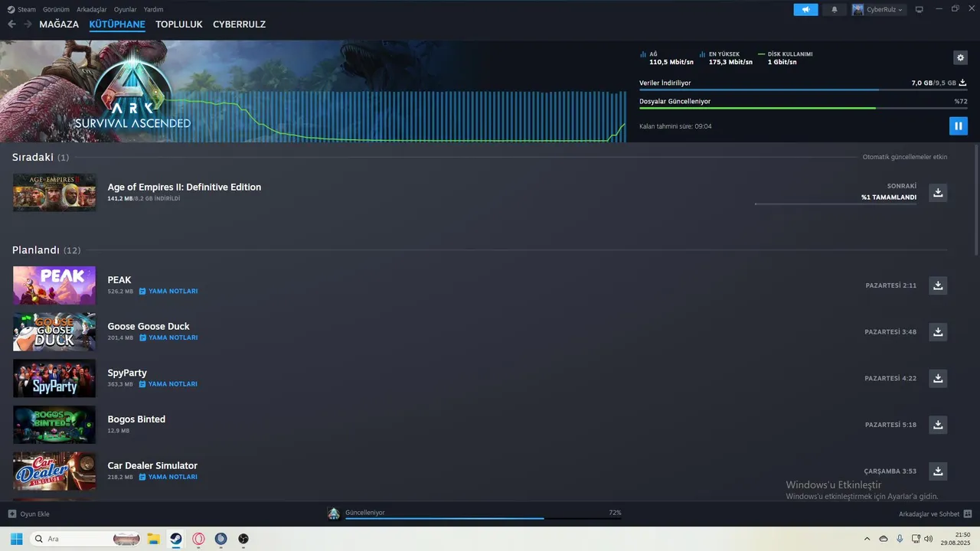Click the download icon beside 7,0 GB

963,83
